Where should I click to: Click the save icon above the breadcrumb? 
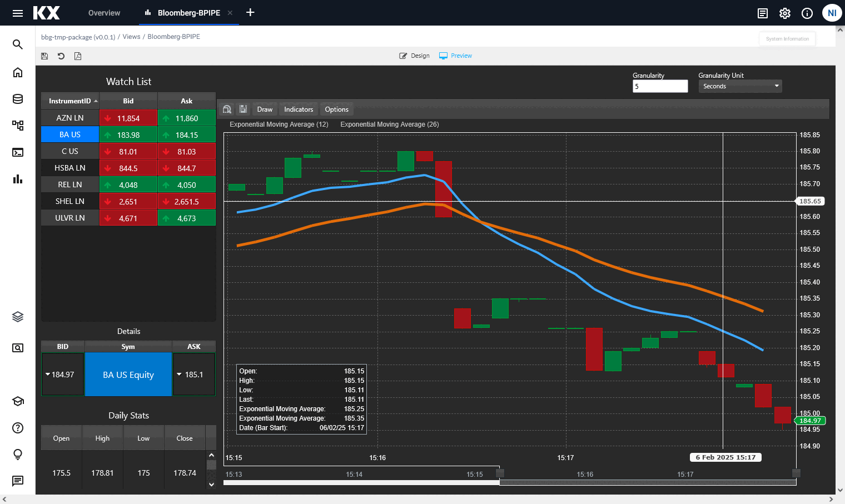coord(44,56)
